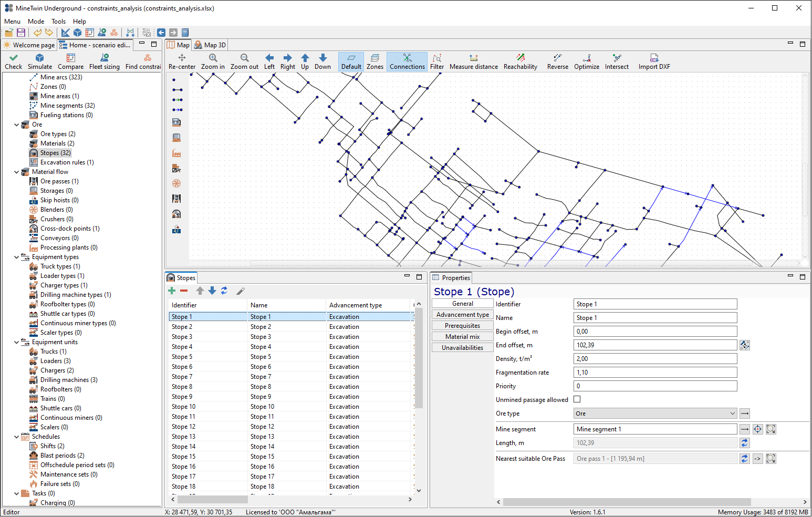This screenshot has width=812, height=517.
Task: Open the Advancement type properties section
Action: 463,315
